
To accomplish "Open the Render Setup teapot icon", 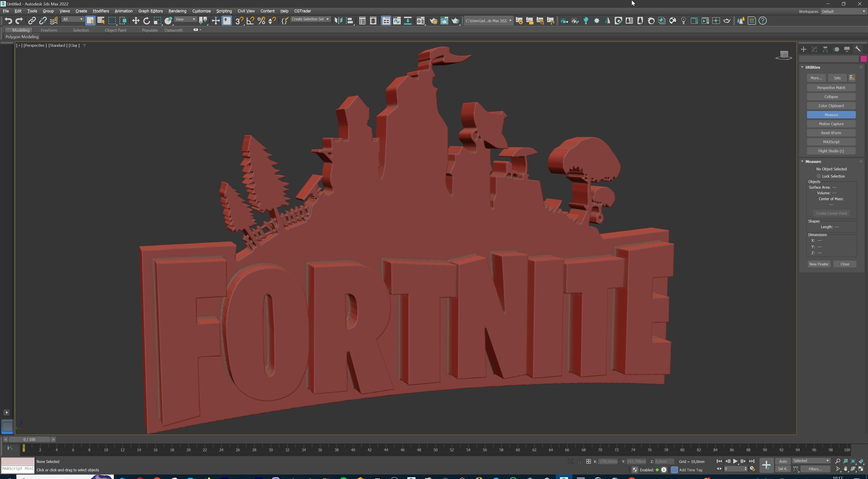I will (434, 21).
